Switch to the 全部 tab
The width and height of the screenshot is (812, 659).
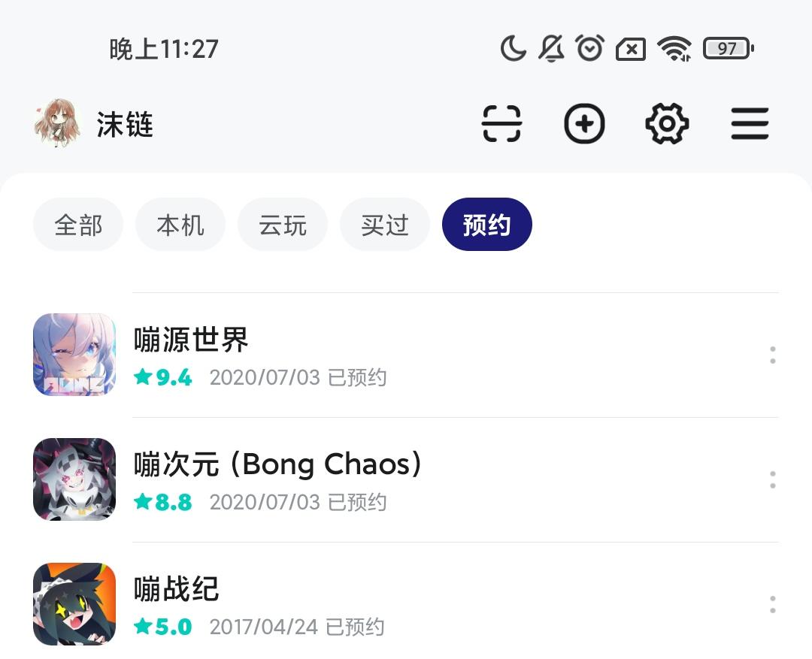point(78,225)
